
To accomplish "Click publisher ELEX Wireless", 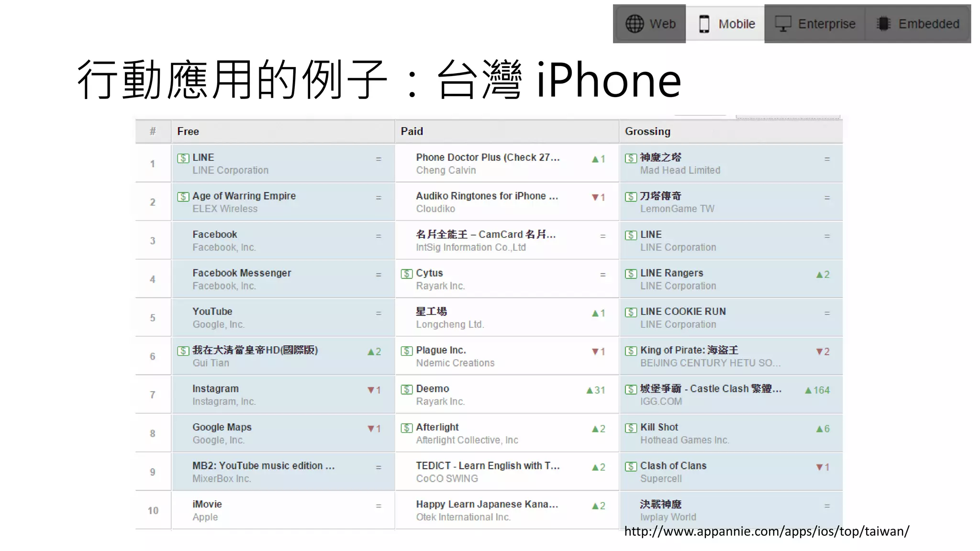I will 225,209.
